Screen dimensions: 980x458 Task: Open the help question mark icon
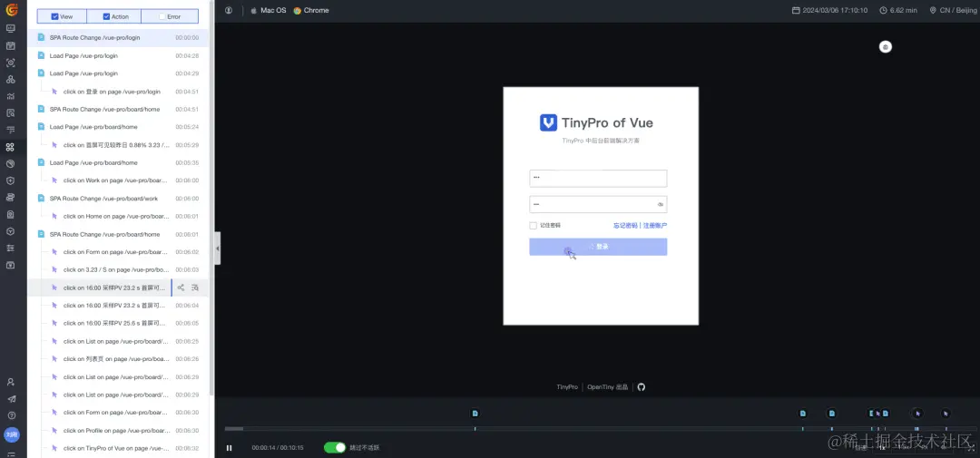pos(11,415)
